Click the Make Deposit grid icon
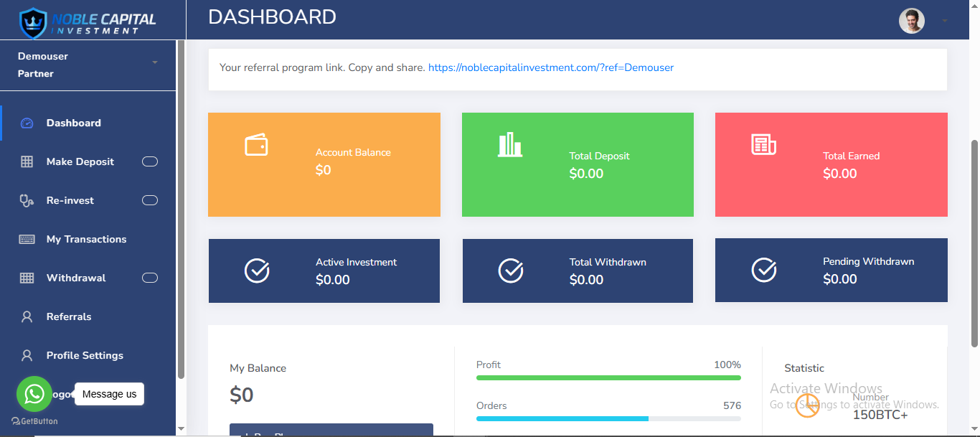 coord(27,162)
